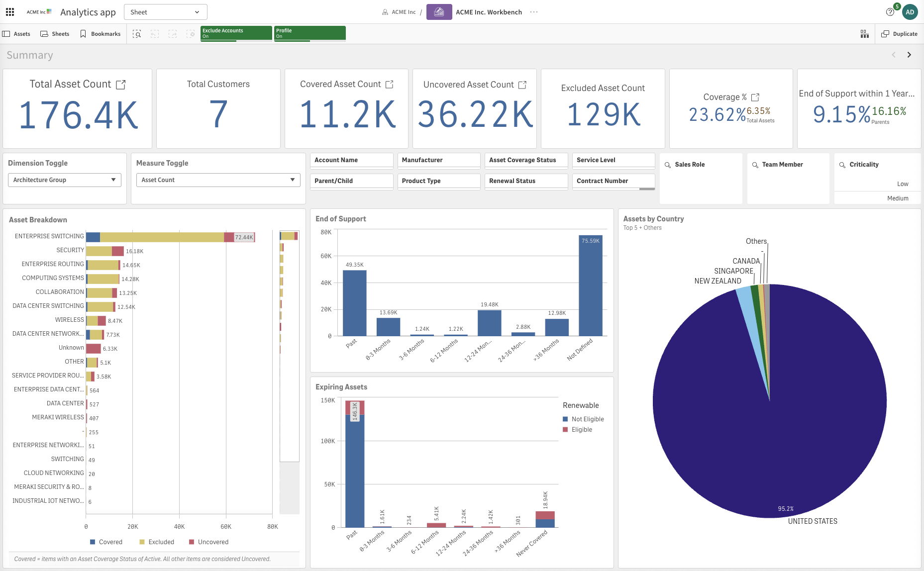Click the Duplicate button

(x=899, y=34)
